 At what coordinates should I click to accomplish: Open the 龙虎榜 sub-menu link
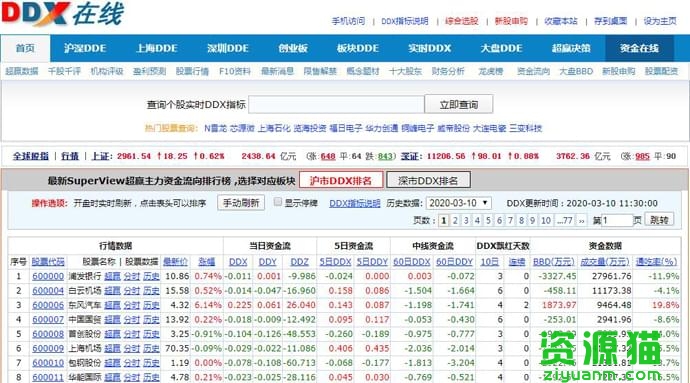490,71
